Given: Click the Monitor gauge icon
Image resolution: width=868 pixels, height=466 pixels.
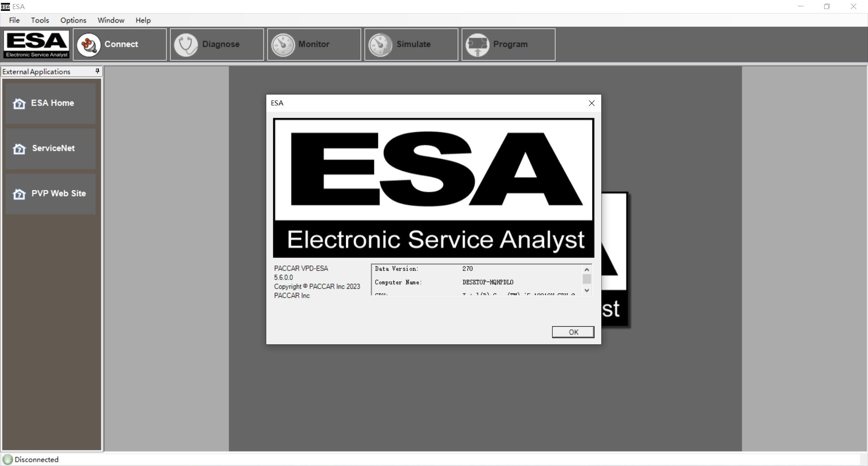Looking at the screenshot, I should pyautogui.click(x=283, y=45).
